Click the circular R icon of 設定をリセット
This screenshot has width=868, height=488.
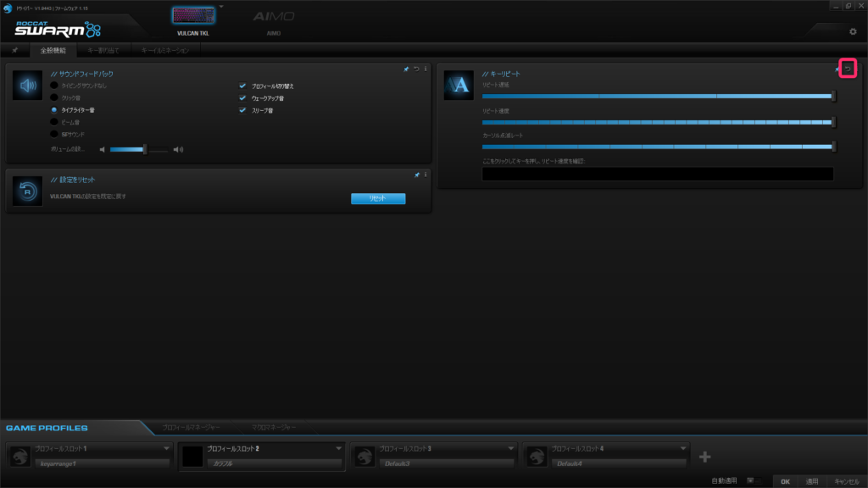pyautogui.click(x=28, y=191)
